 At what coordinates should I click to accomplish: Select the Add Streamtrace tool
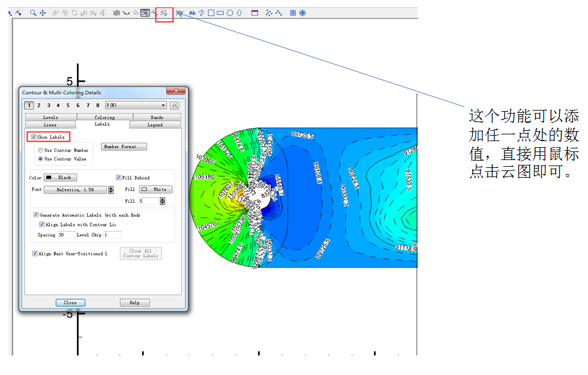coord(126,13)
